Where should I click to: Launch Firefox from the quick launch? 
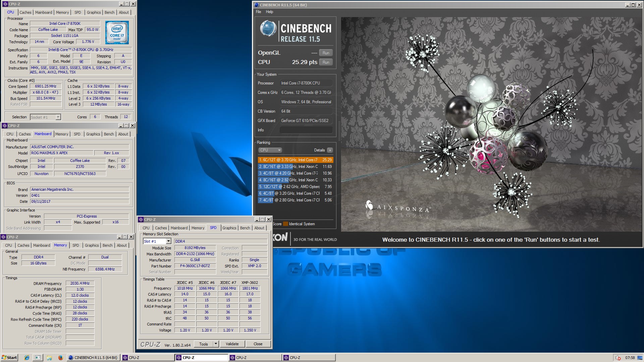[x=60, y=358]
